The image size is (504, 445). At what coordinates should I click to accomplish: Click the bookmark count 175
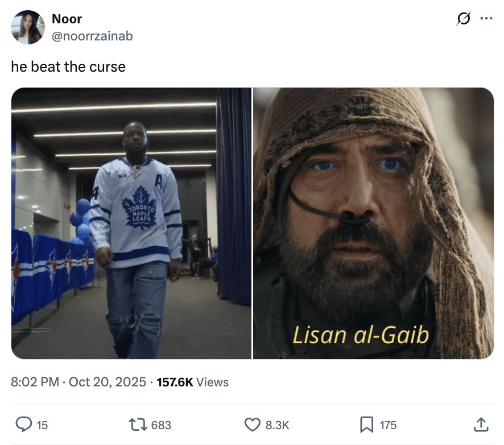[389, 425]
